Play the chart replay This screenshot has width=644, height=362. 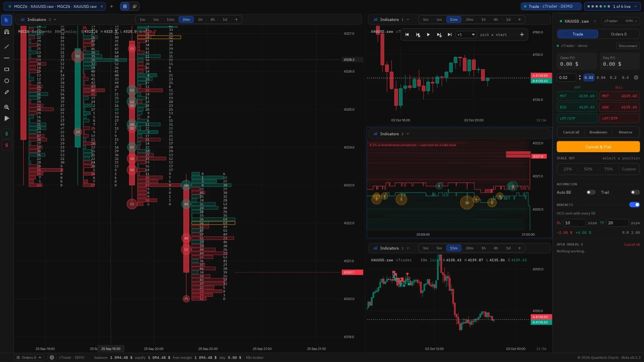(428, 35)
